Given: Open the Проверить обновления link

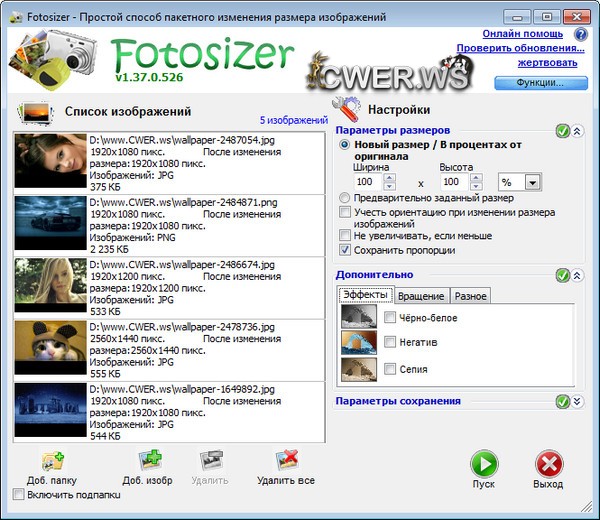Looking at the screenshot, I should [x=520, y=48].
